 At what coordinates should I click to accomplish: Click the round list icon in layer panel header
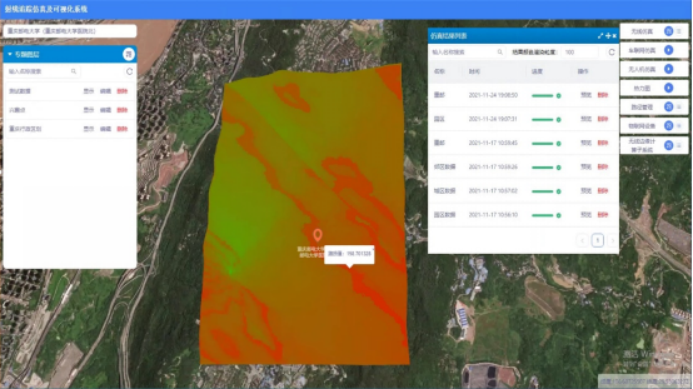point(128,54)
